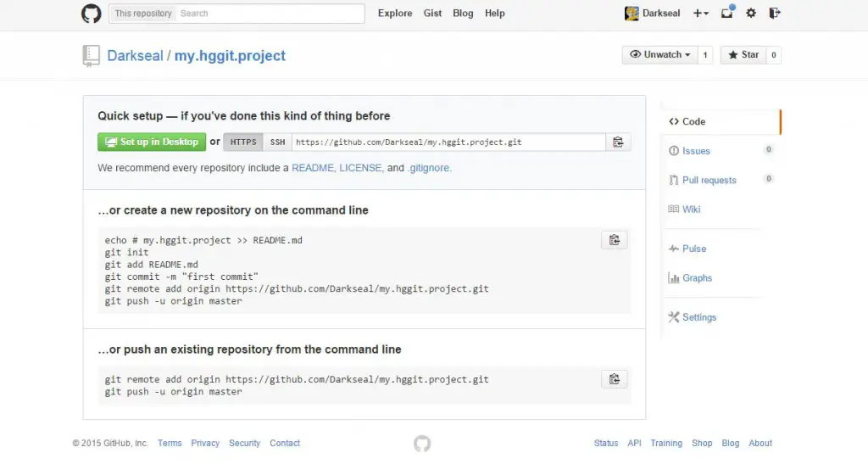Viewport: 868px width, 464px height.
Task: Open the Privacy footer link
Action: pos(205,443)
